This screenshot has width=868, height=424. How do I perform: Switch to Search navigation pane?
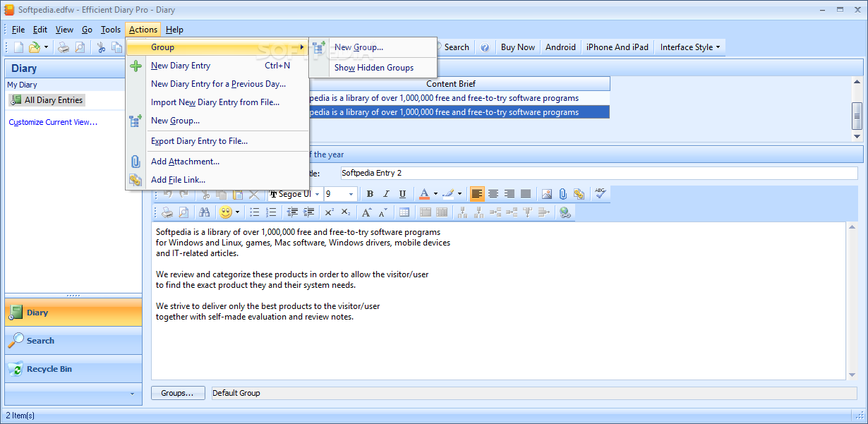click(x=73, y=341)
